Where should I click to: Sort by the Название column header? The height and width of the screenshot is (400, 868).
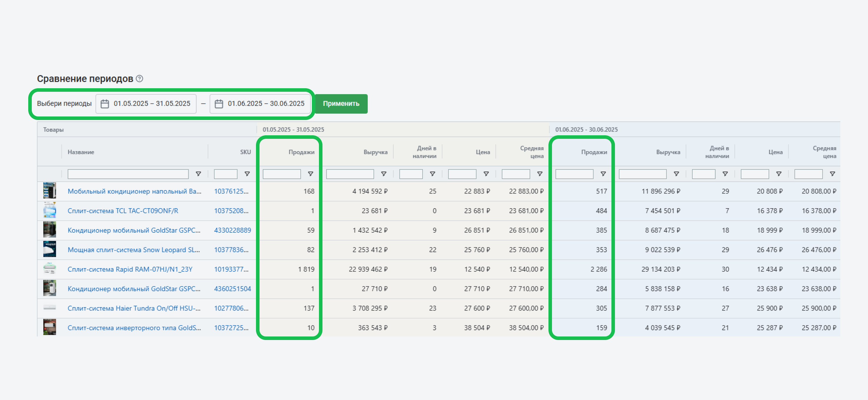pyautogui.click(x=81, y=152)
